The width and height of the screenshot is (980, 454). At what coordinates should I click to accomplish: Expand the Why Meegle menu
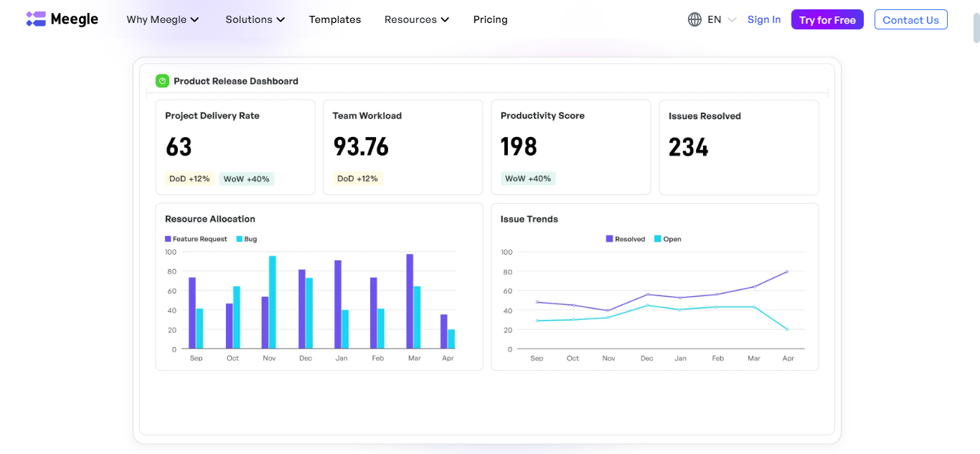162,20
